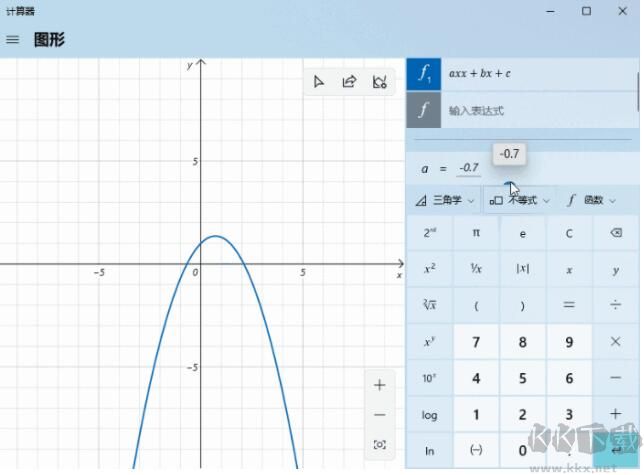Click the backspace delete key
644x475 pixels.
(616, 233)
